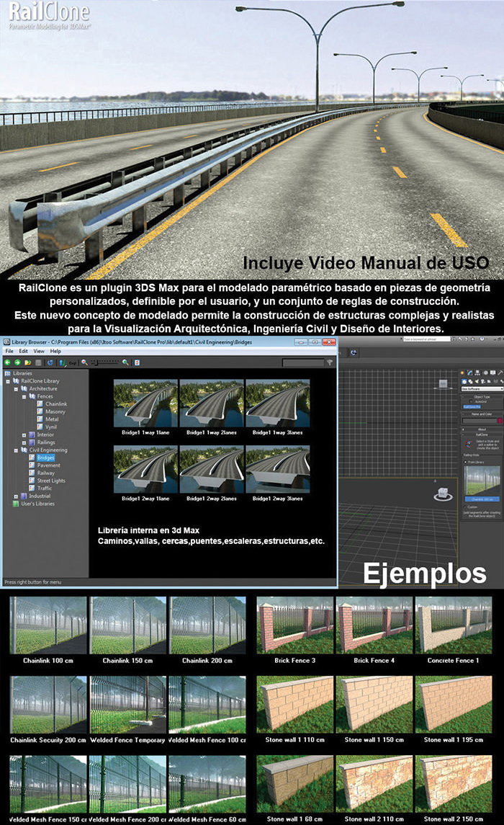Click the arrow icon on 3ds Max main toolbar
This screenshot has height=825, width=504.
354,352
